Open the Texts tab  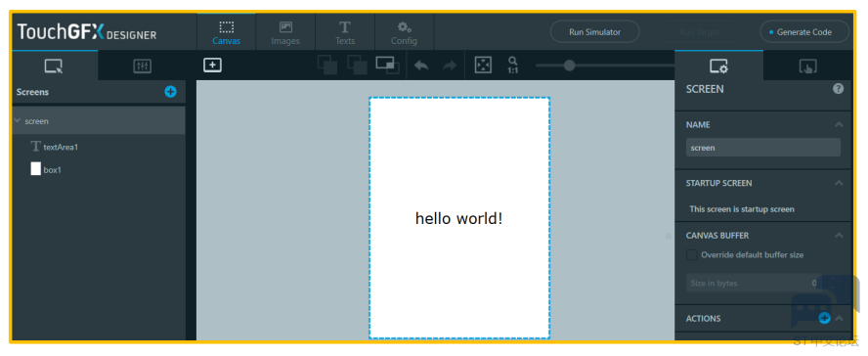click(x=345, y=32)
